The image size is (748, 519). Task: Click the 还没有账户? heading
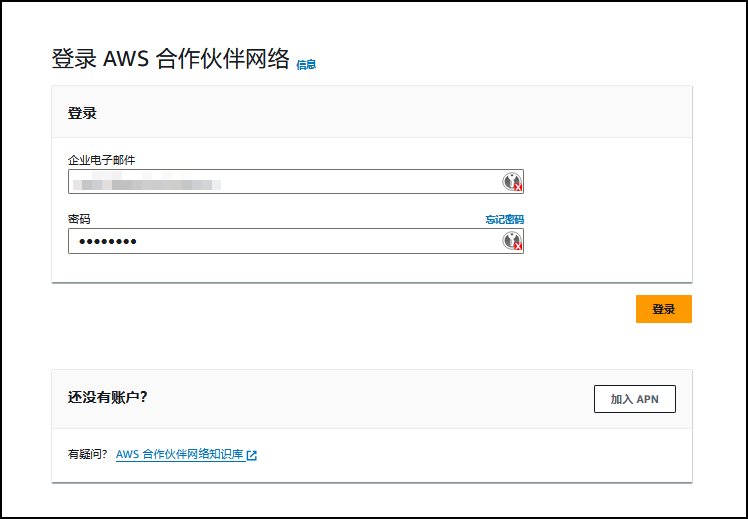(107, 397)
